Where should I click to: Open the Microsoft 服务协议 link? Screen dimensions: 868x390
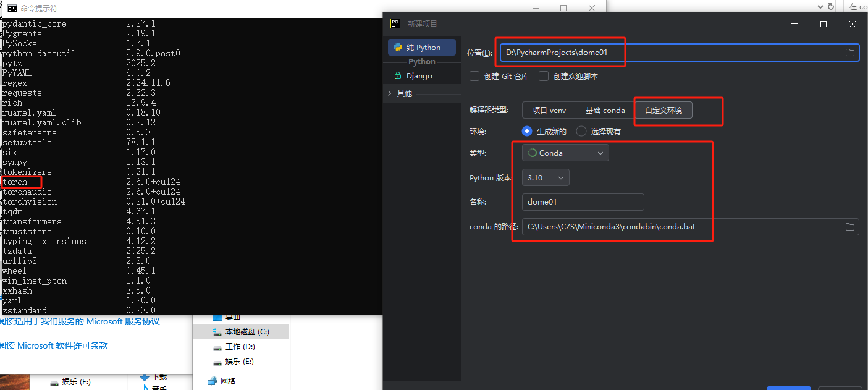click(123, 321)
